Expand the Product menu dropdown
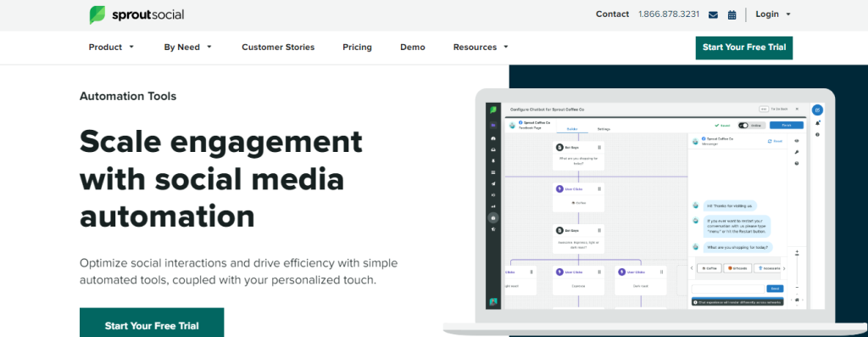868x337 pixels. (111, 48)
